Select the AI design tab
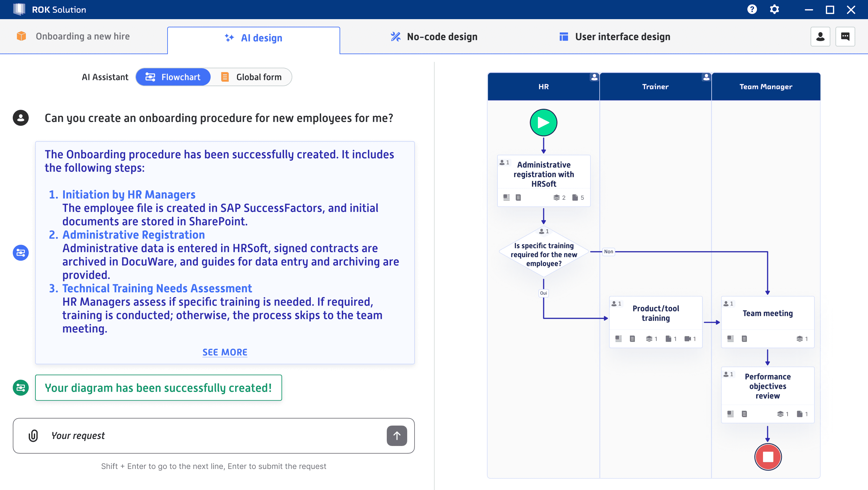Image resolution: width=868 pixels, height=490 pixels. coord(254,38)
